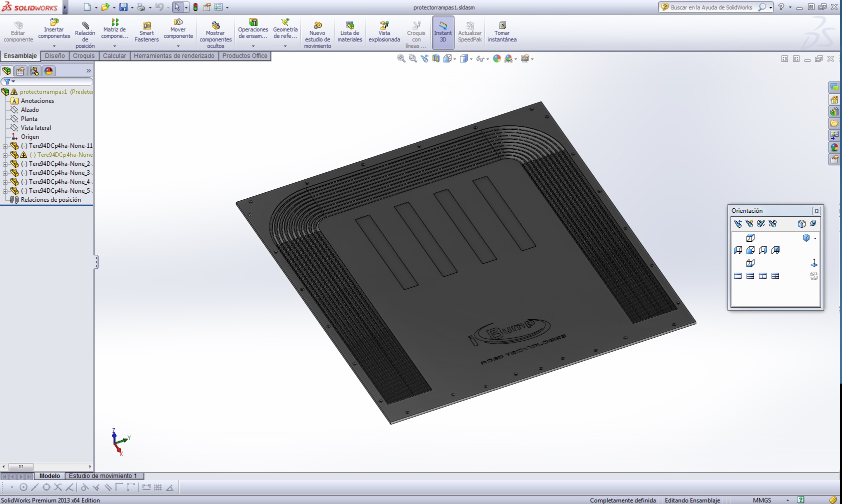This screenshot has height=504, width=842.
Task: Open Display style dropdown arrow
Action: coord(471,59)
